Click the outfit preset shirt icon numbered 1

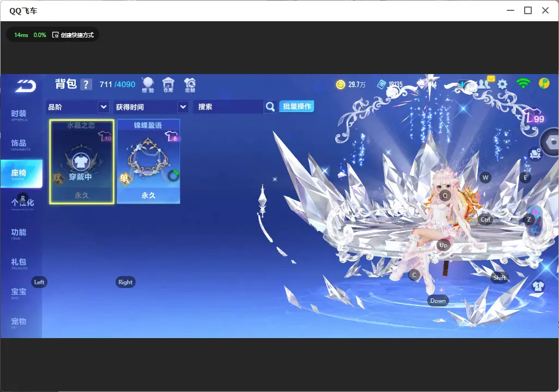(x=538, y=286)
